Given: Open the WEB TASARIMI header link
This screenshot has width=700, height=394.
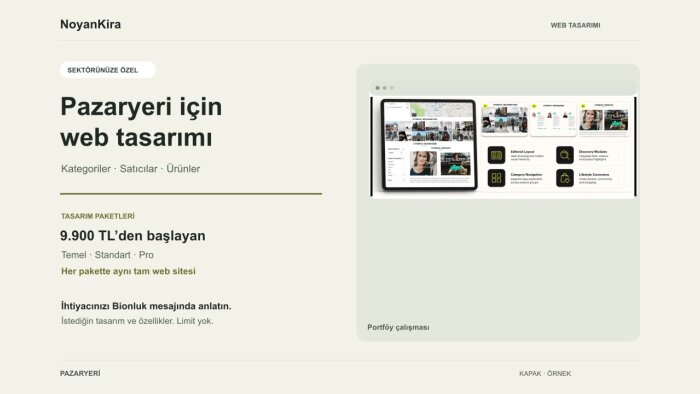Looking at the screenshot, I should click(575, 25).
